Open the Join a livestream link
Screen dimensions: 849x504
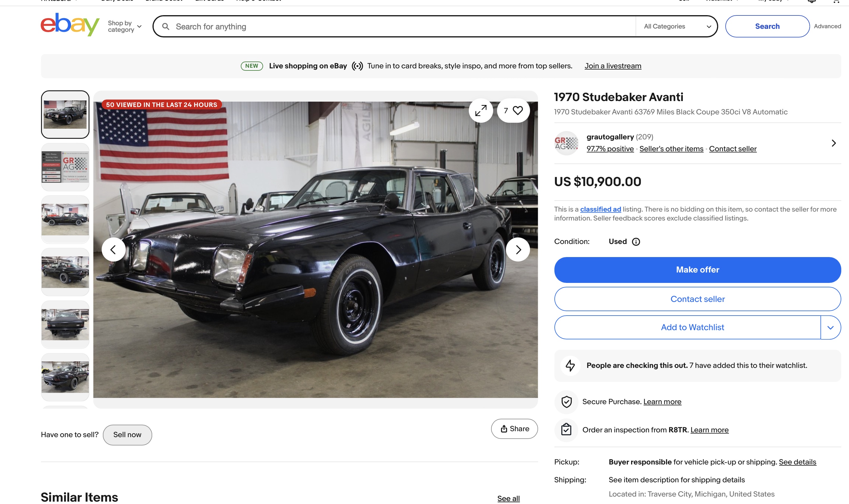pyautogui.click(x=613, y=66)
